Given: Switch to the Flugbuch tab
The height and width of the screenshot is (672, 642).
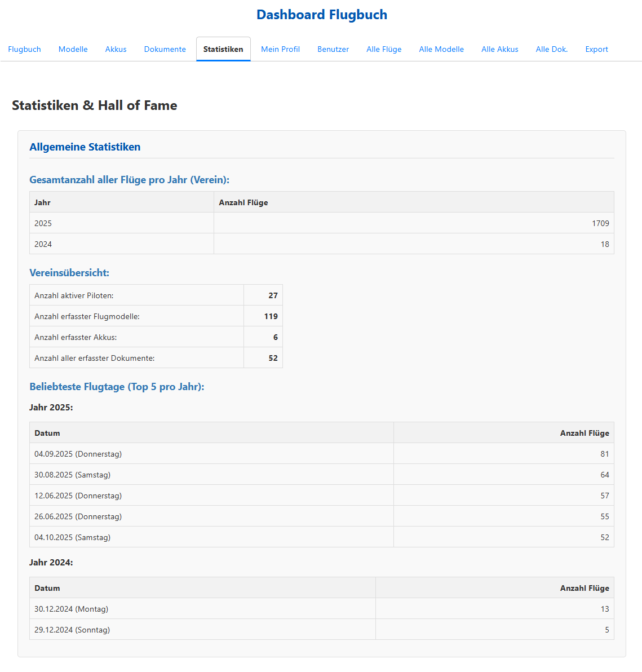Looking at the screenshot, I should pyautogui.click(x=24, y=49).
